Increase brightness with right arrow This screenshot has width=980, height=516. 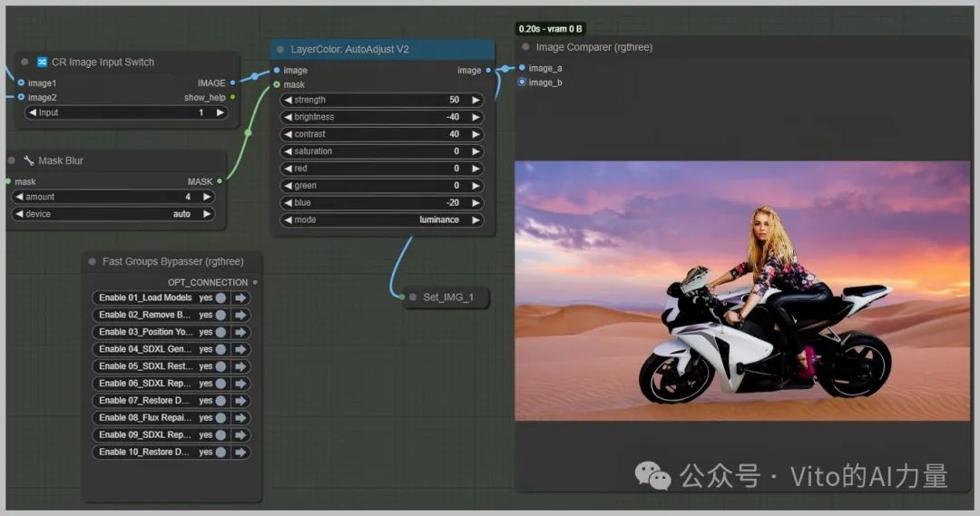click(x=475, y=117)
